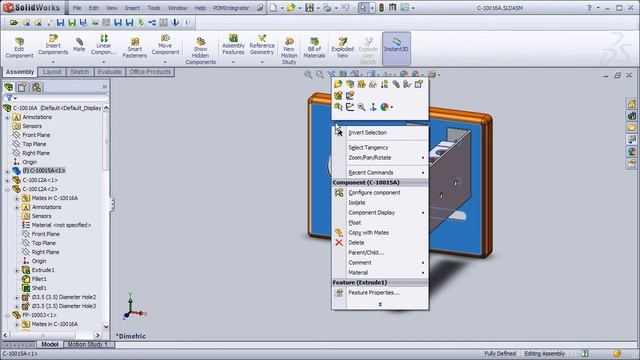Expand Zoom/Pan/Rotate submenu
Viewport: 640px width, 360px height.
coord(380,158)
